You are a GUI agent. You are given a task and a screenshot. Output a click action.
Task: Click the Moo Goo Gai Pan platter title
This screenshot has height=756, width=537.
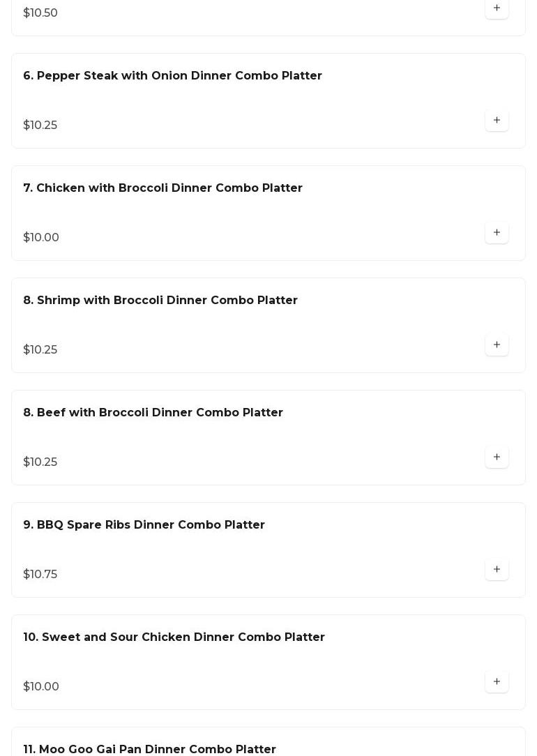(x=149, y=749)
